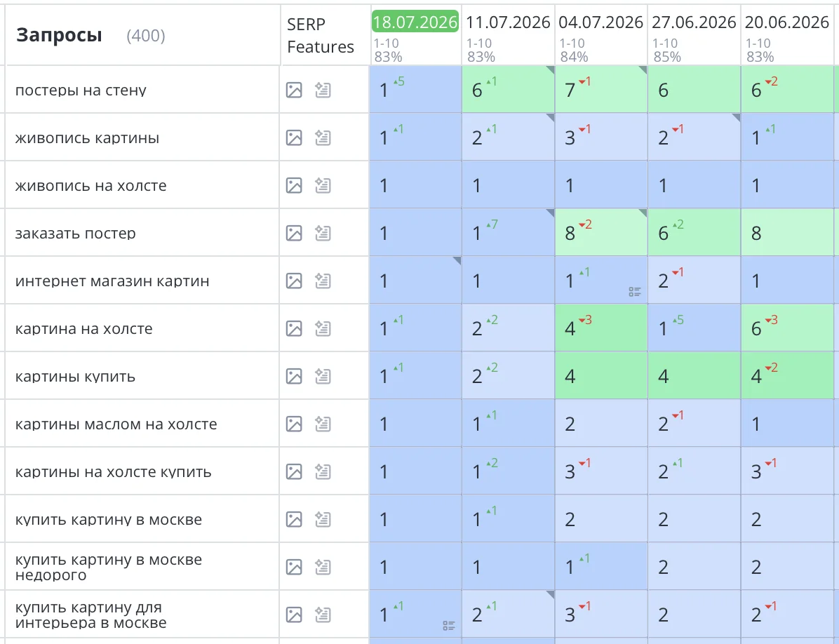The width and height of the screenshot is (839, 644).
Task: Click green position 4 cell for картины купить 04.07.2026
Action: [601, 375]
